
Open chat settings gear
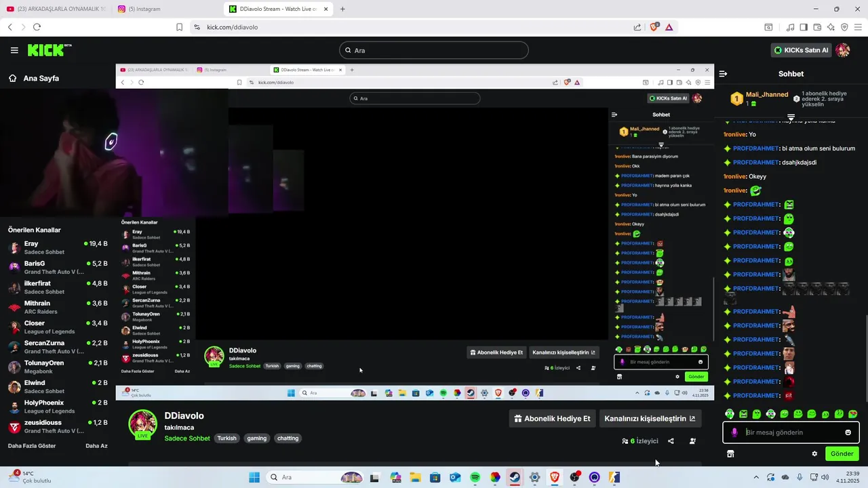click(814, 453)
